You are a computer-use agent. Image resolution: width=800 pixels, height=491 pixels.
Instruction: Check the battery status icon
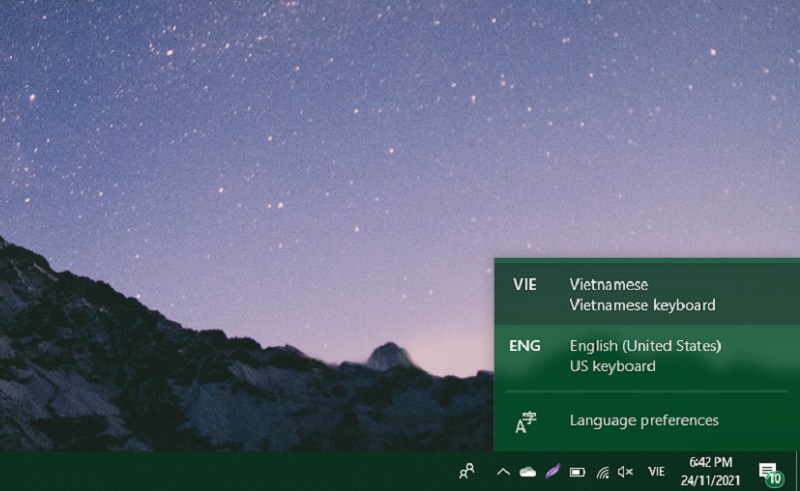pyautogui.click(x=577, y=472)
